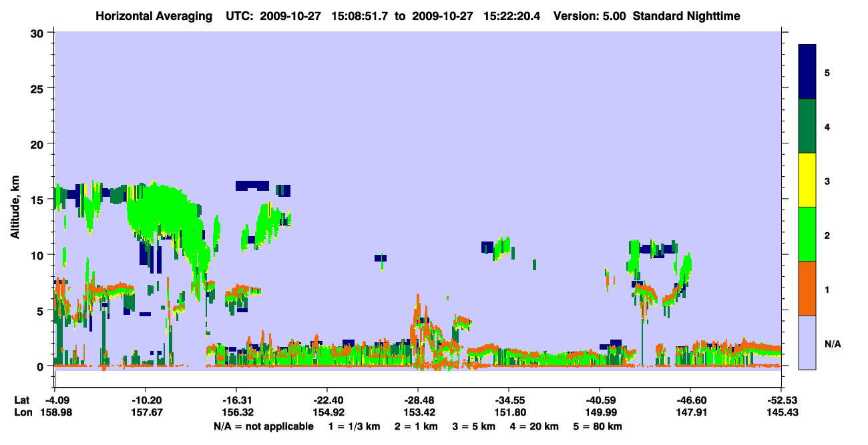Click the dark green colorbar segment labeled 4
The height and width of the screenshot is (445, 868).
pos(807,126)
